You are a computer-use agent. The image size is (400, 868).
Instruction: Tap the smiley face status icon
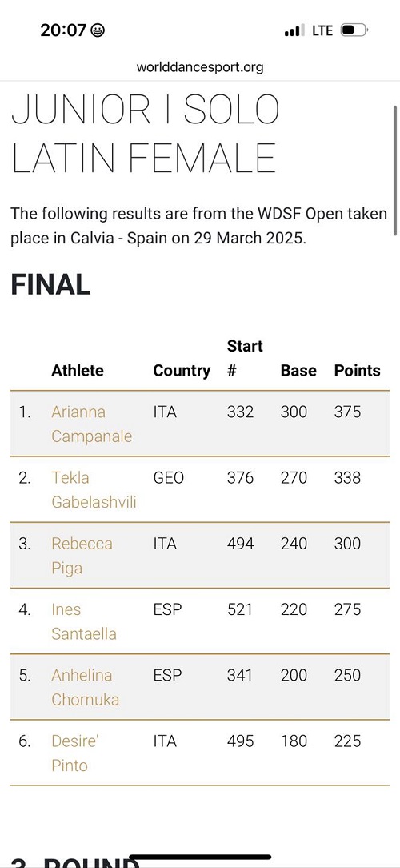click(98, 30)
